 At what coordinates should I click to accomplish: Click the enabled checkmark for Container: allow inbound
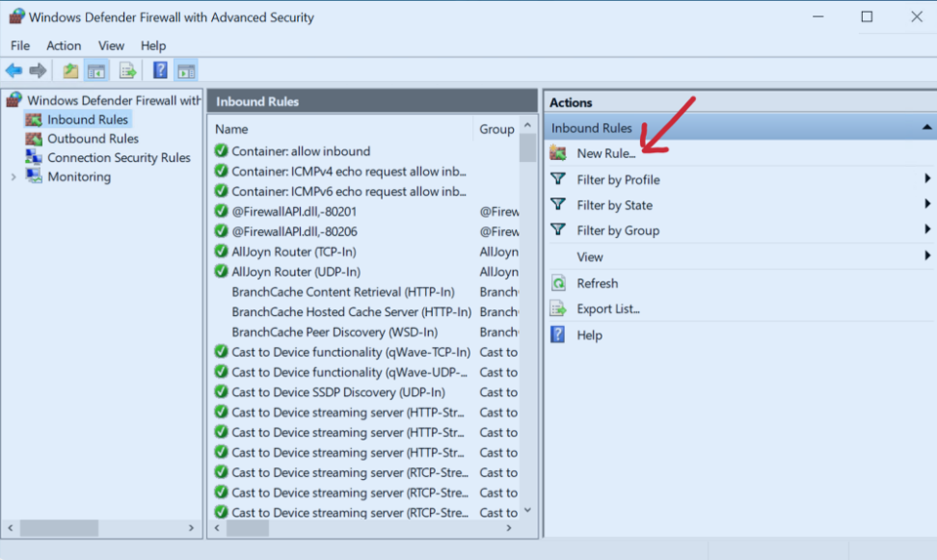tap(221, 150)
